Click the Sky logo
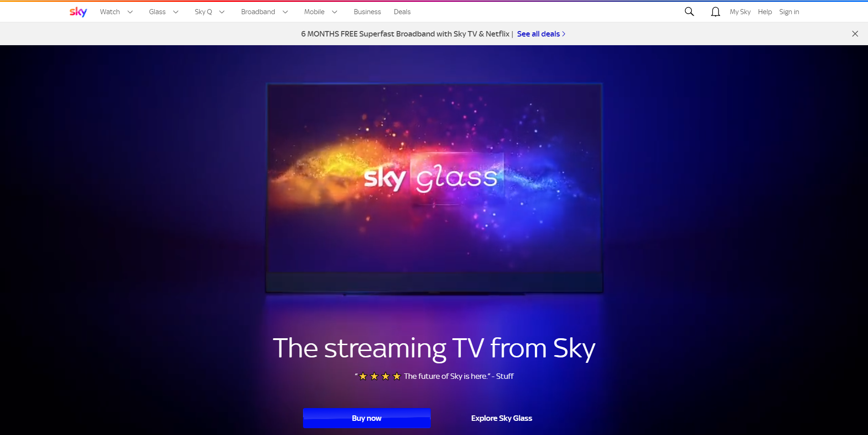The width and height of the screenshot is (868, 435). point(77,11)
